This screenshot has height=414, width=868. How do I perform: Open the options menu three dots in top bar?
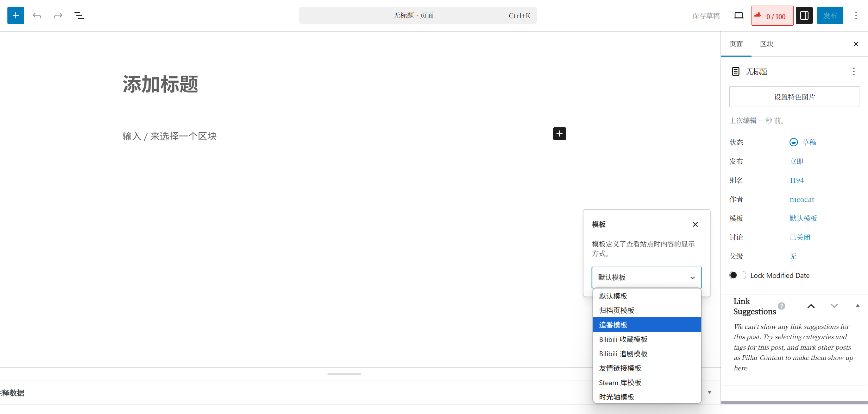click(856, 15)
